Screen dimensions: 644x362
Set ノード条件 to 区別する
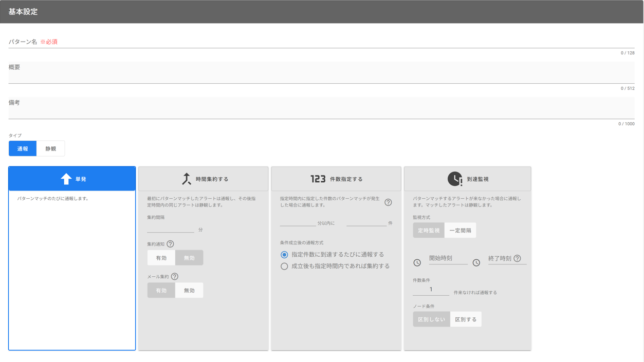pyautogui.click(x=466, y=319)
